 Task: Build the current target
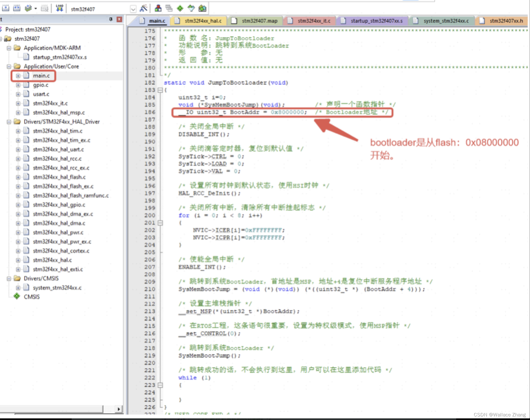[17, 8]
